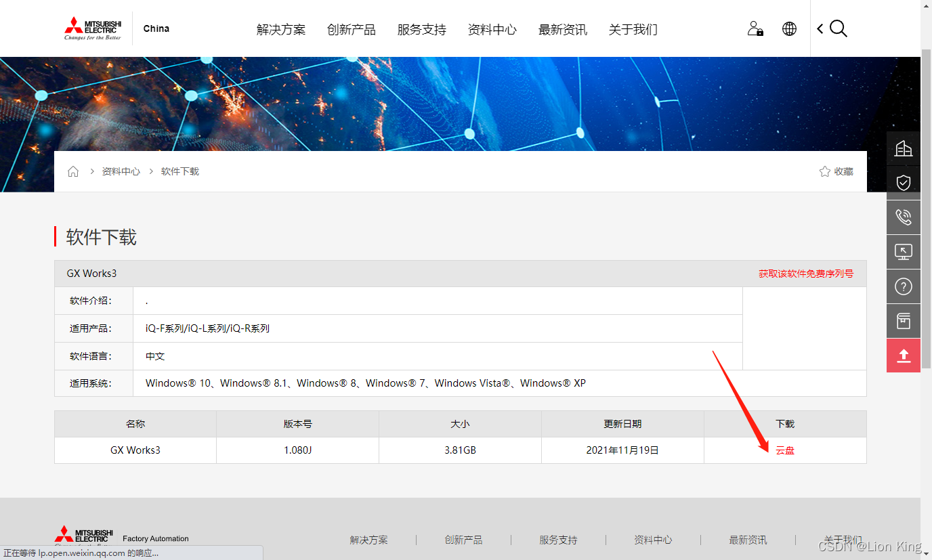Open search with the magnifier icon
Viewport: 932px width, 560px height.
point(839,28)
